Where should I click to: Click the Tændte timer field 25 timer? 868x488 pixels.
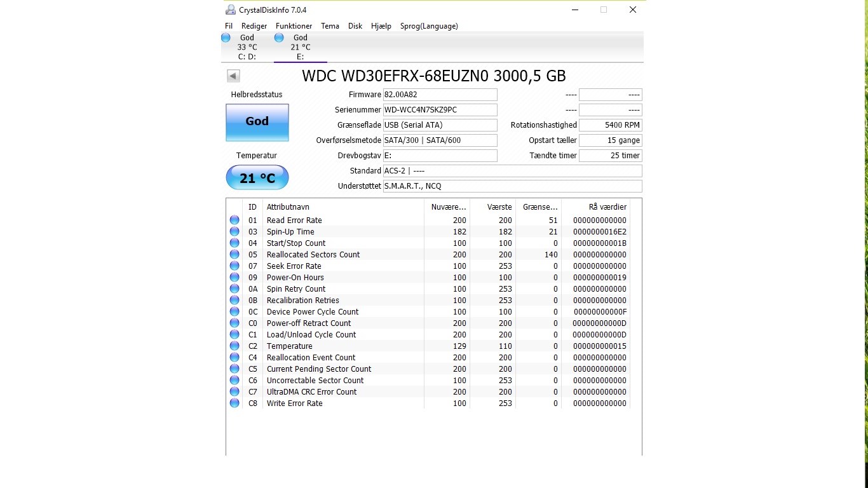[610, 156]
